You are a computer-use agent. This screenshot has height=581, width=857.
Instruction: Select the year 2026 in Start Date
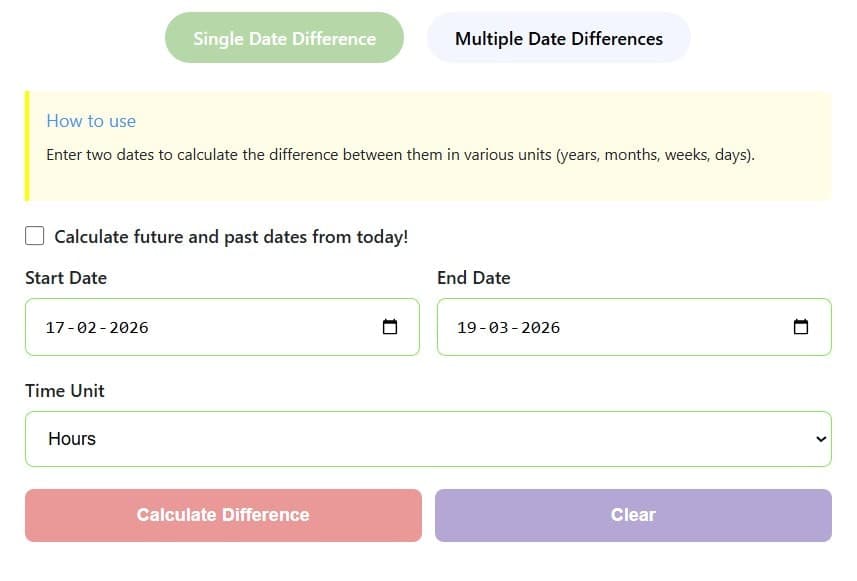point(129,326)
